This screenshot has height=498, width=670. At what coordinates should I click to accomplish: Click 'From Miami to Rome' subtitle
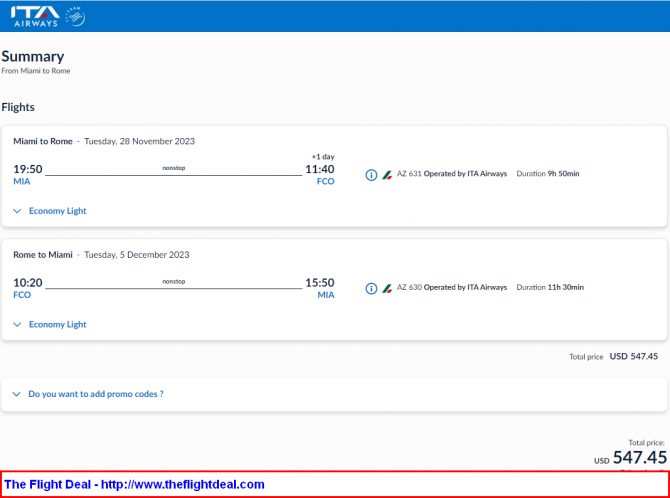point(36,71)
